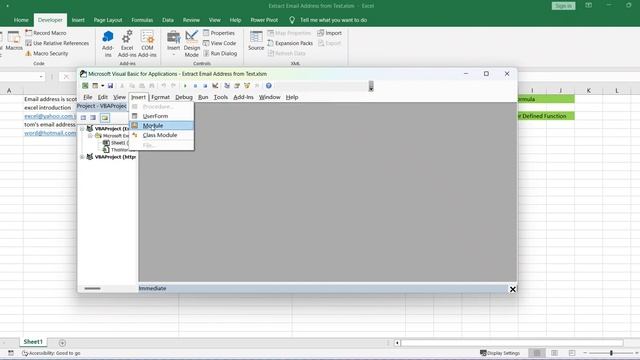The width and height of the screenshot is (640, 360).
Task: Click Import in the XML group
Action: pyautogui.click(x=330, y=33)
